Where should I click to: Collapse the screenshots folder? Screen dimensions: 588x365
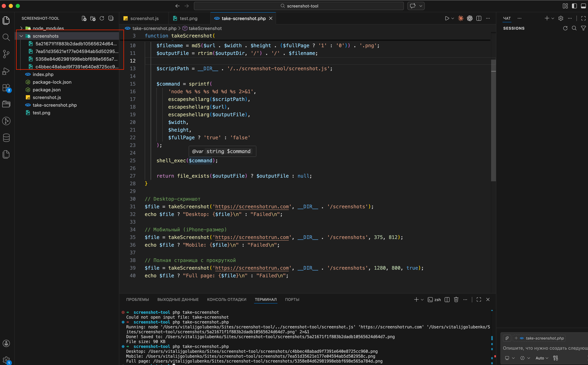[21, 36]
